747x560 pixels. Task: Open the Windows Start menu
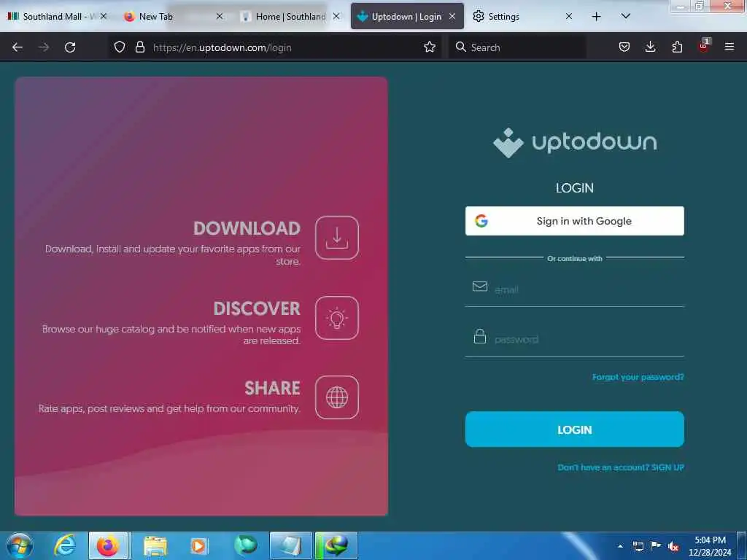click(19, 545)
